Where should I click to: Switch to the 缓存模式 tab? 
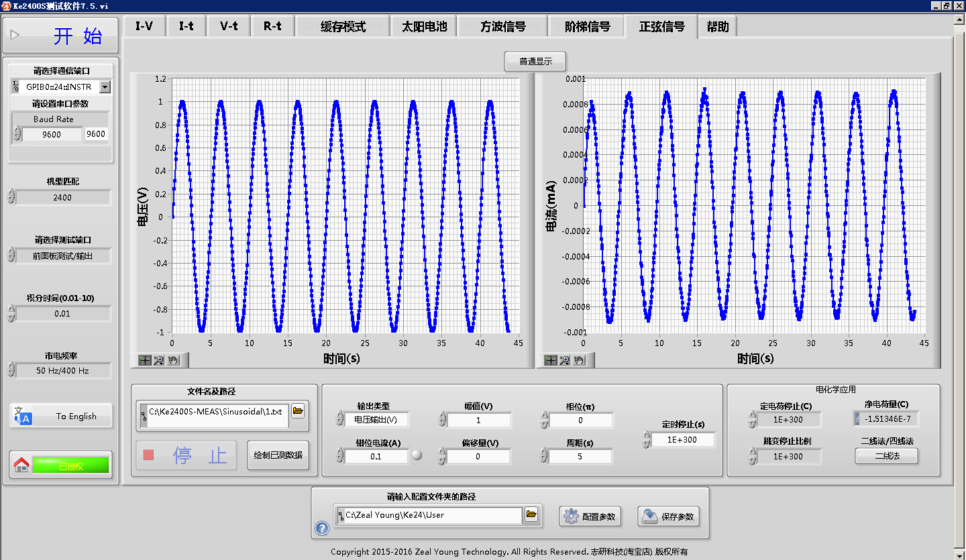(x=343, y=26)
